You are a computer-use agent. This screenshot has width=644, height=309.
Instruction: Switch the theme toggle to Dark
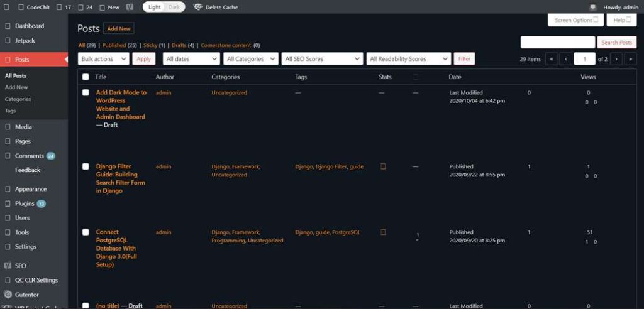pyautogui.click(x=174, y=7)
